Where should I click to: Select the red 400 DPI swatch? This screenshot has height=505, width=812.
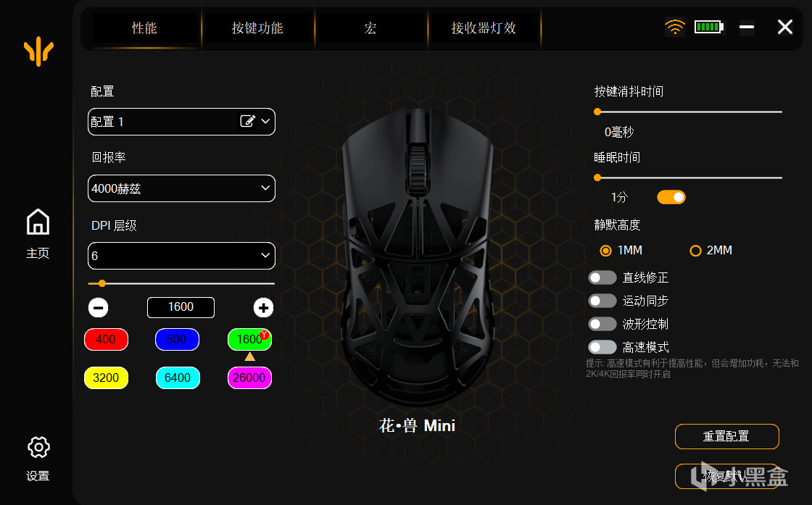(106, 339)
